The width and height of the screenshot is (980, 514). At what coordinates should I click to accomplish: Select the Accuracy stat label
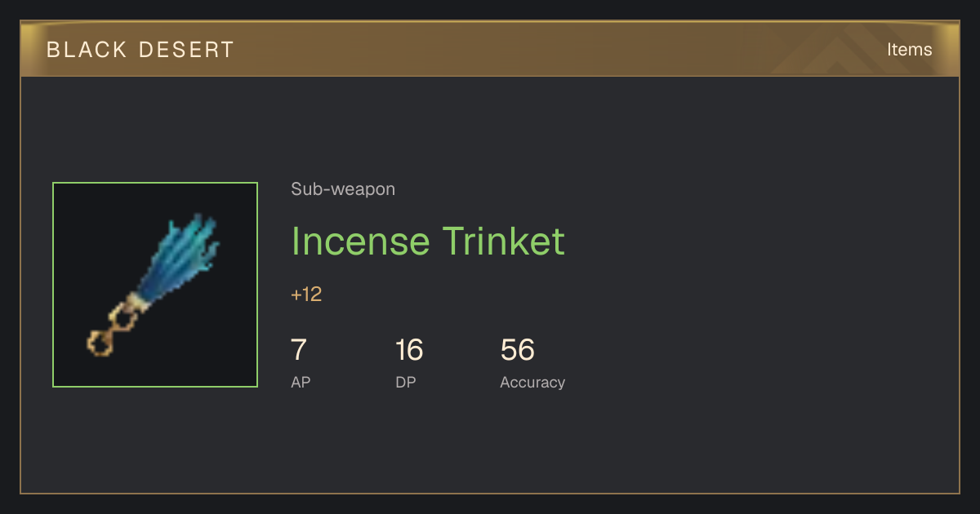[532, 382]
